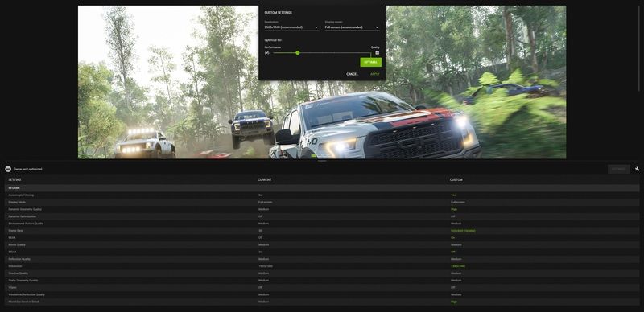
Task: Click the IN-GAME section header row
Action: (322, 187)
